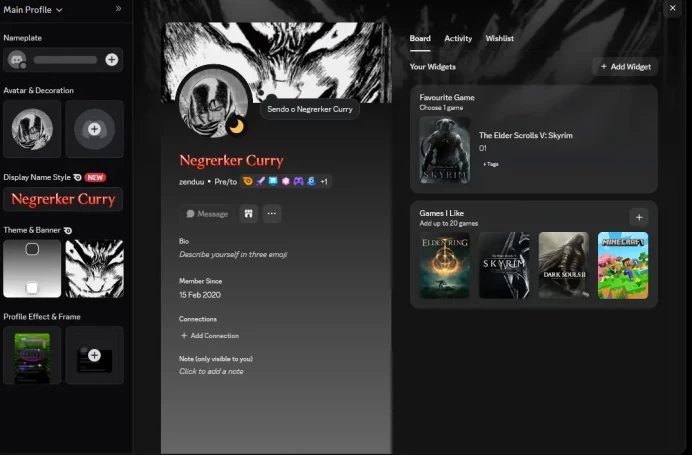
Task: Click the nameplate placeholder preview
Action: point(65,60)
